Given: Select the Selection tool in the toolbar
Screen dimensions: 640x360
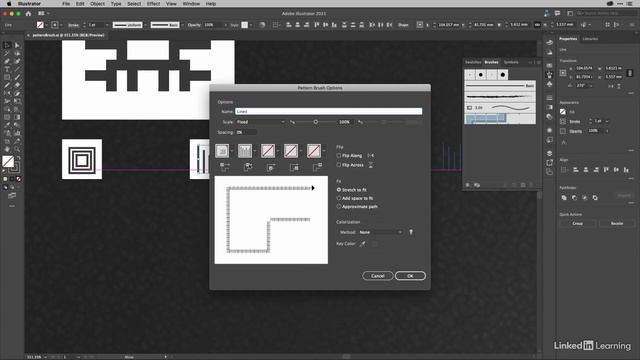Looking at the screenshot, I should [x=7, y=45].
